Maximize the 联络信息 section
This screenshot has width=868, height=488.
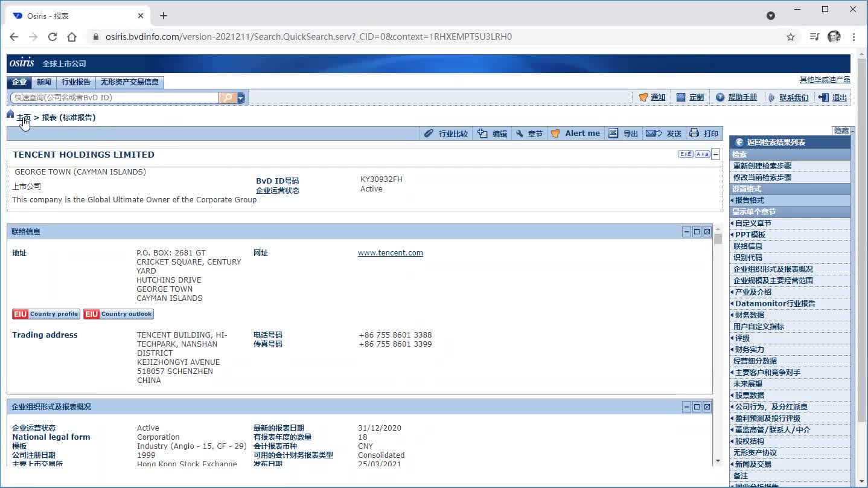coord(697,232)
